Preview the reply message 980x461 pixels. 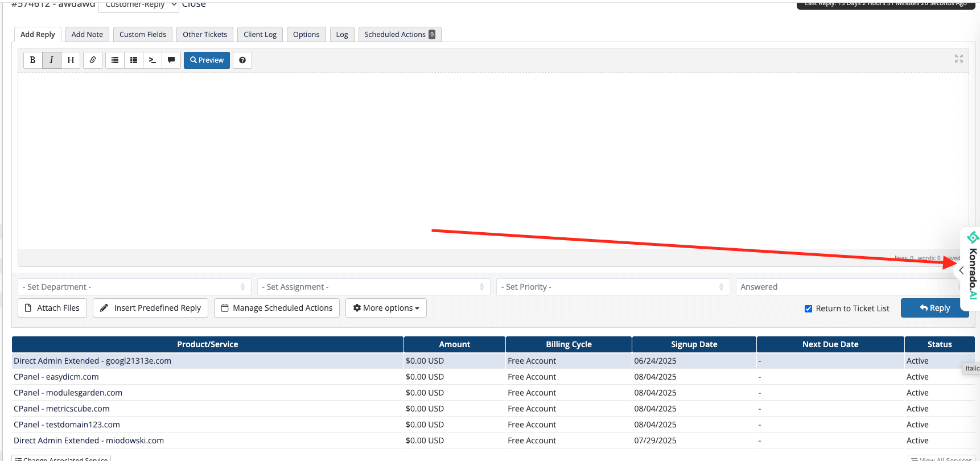pyautogui.click(x=207, y=60)
